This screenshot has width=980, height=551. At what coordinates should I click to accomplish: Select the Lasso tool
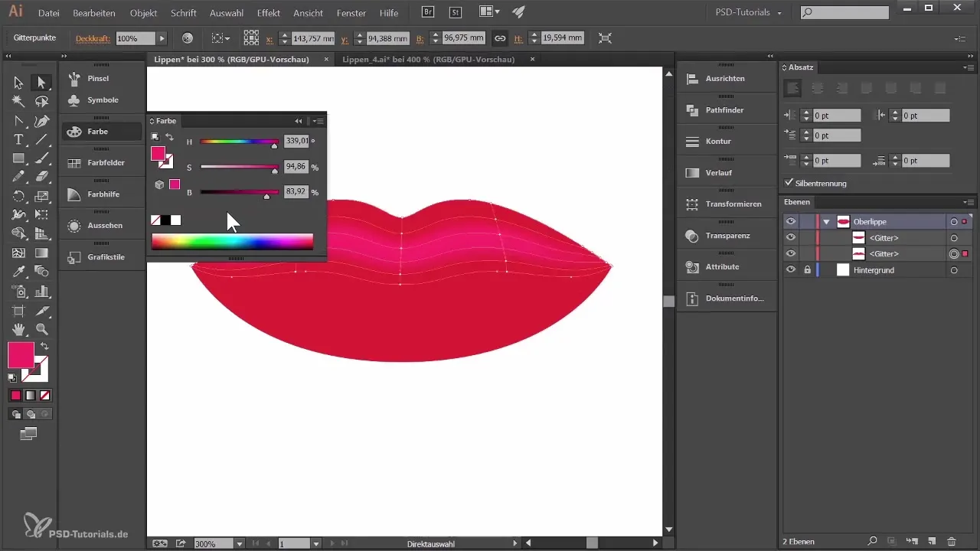(x=42, y=102)
